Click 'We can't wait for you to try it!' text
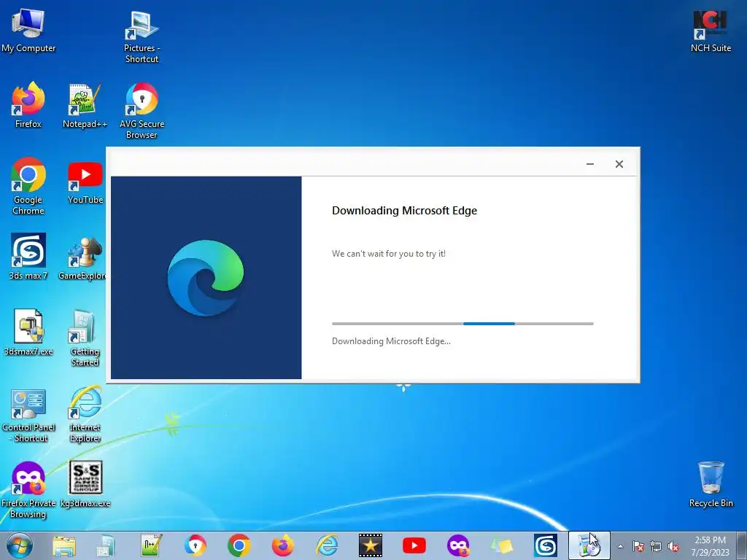The width and height of the screenshot is (747, 560). coord(389,254)
